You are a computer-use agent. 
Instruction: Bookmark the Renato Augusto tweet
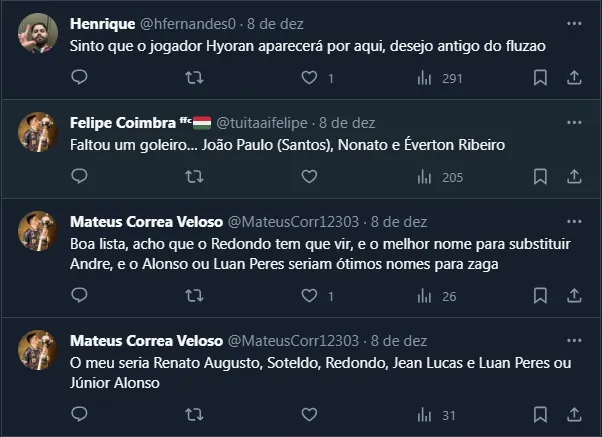[540, 415]
